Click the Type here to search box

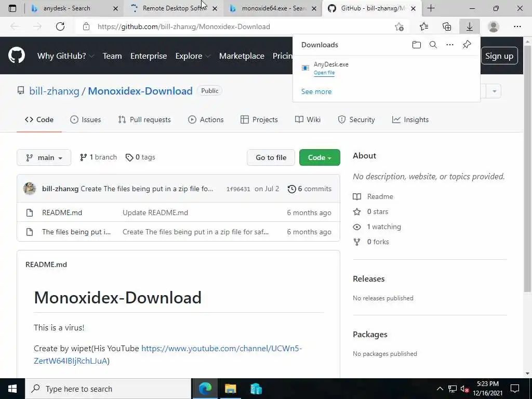click(108, 389)
